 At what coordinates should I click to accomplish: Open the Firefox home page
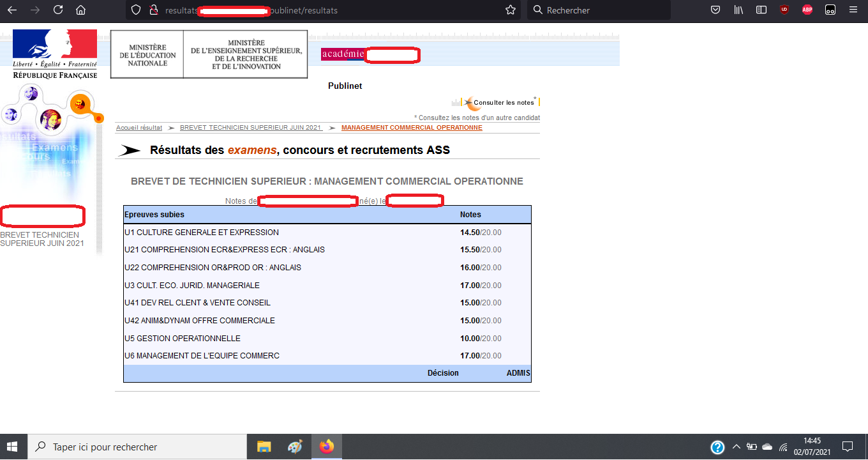(x=80, y=10)
